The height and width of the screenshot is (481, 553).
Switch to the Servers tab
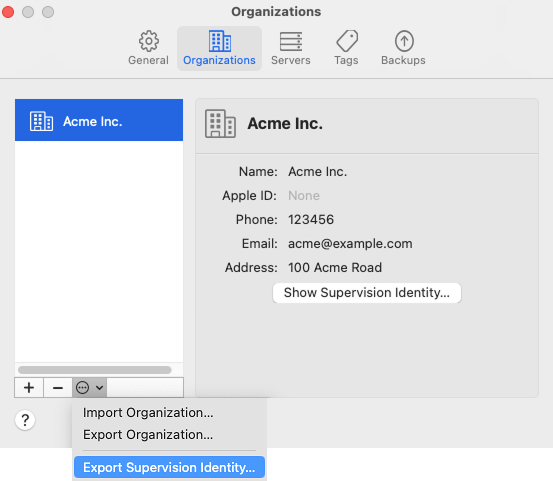coord(291,48)
